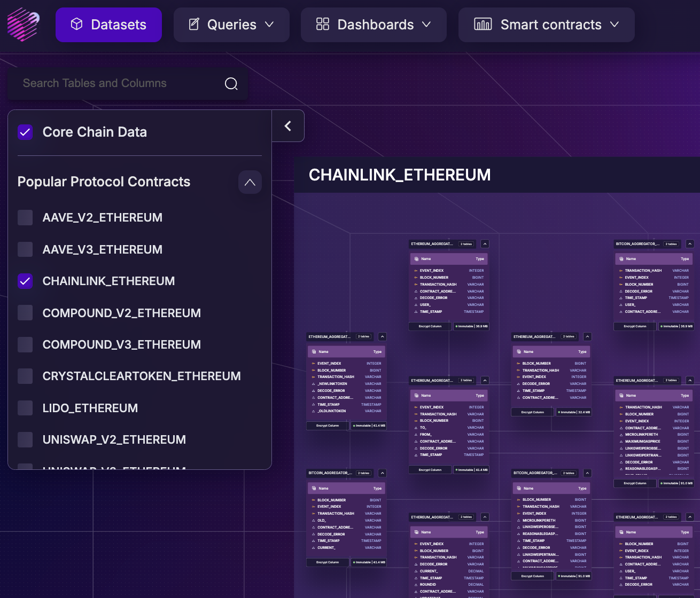
Task: Click triangle icon beside _OLDLINKTOKEN column
Action: coord(314,411)
